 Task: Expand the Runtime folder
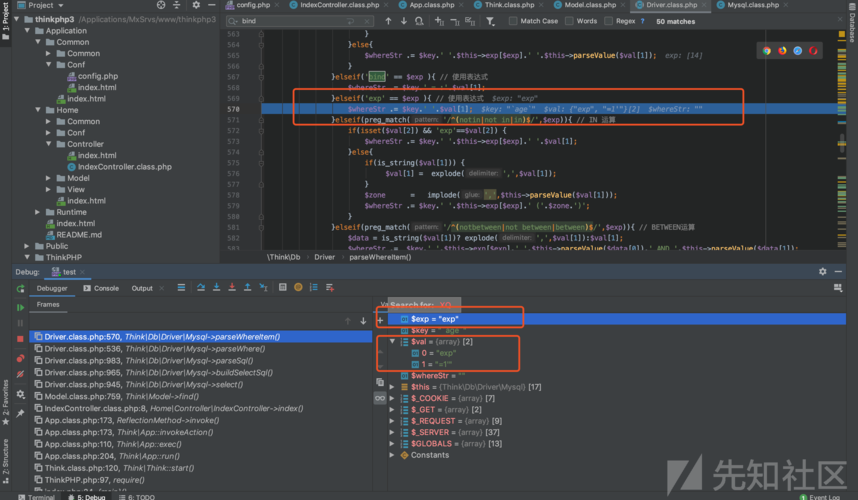coord(38,212)
